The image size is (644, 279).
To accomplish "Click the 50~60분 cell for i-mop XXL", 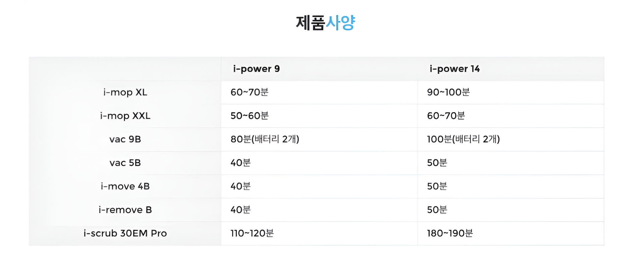I will click(249, 116).
